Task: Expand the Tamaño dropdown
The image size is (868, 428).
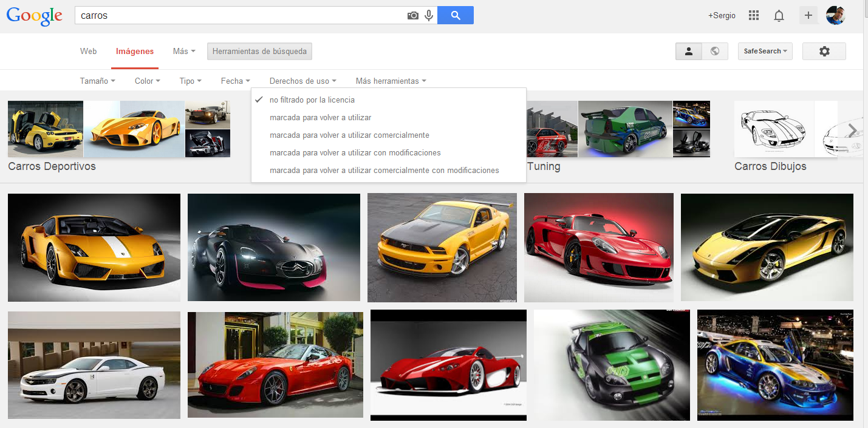Action: (97, 81)
